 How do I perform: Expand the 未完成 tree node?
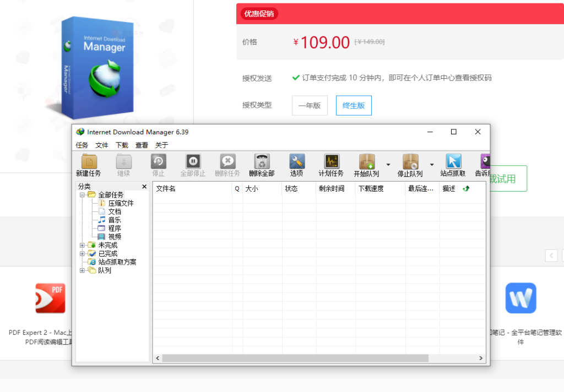click(82, 245)
